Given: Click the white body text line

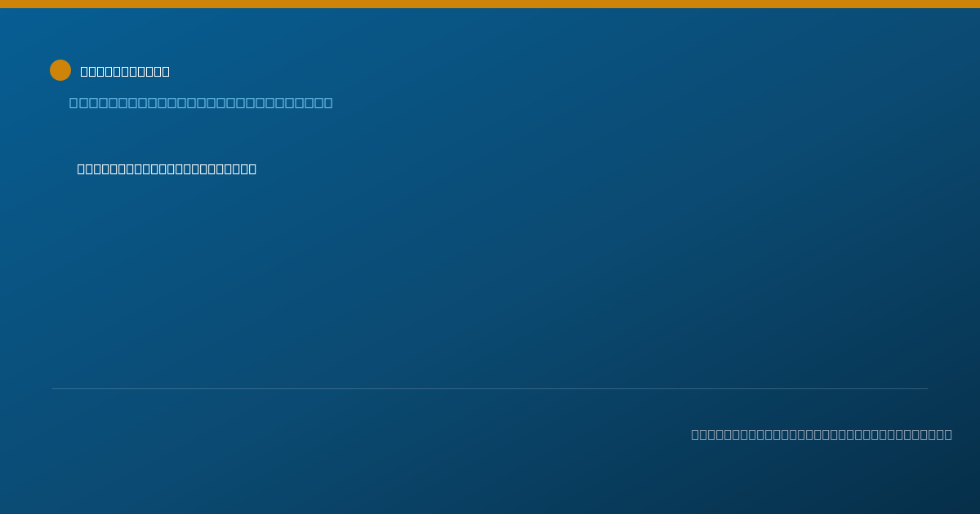Looking at the screenshot, I should (x=167, y=169).
